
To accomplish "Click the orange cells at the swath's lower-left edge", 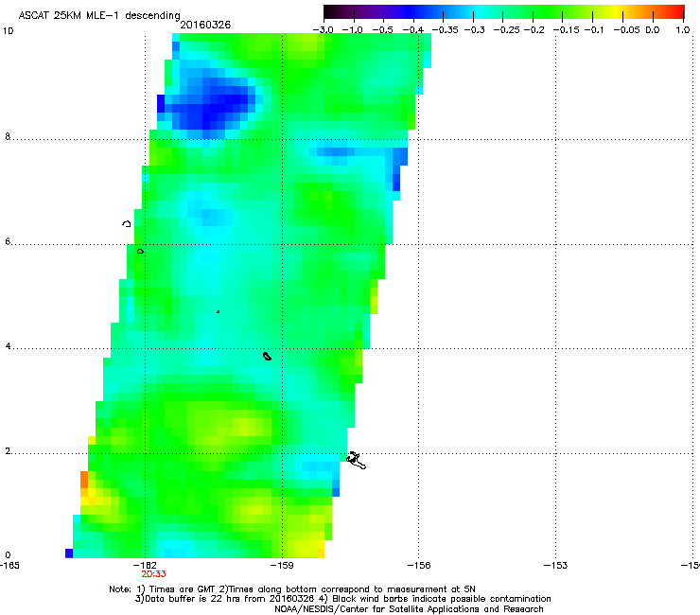I will point(84,483).
